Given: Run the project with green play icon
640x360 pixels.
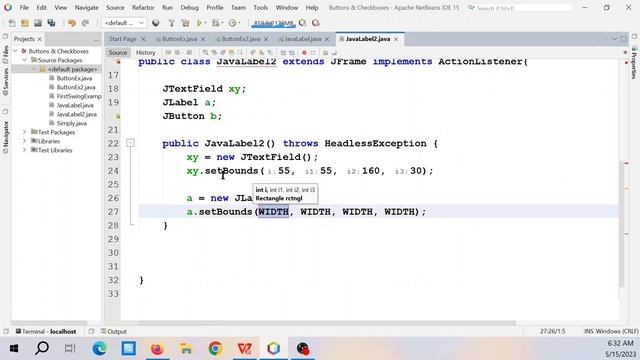Looking at the screenshot, I should pos(200,23).
